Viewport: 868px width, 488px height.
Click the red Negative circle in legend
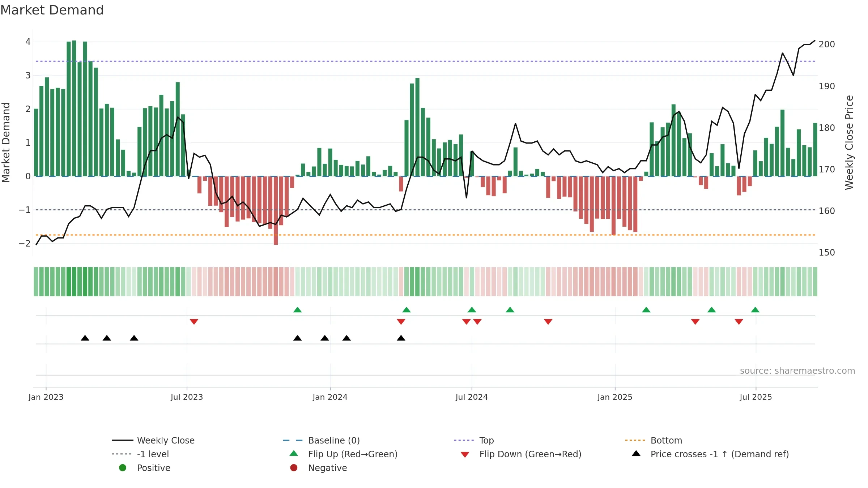[294, 468]
